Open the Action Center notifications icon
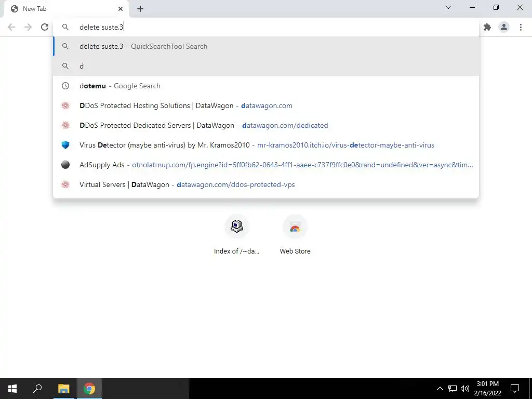 click(x=515, y=389)
